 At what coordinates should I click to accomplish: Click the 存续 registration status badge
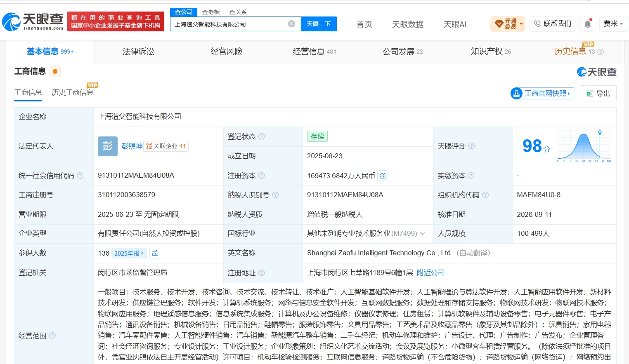[x=317, y=136]
